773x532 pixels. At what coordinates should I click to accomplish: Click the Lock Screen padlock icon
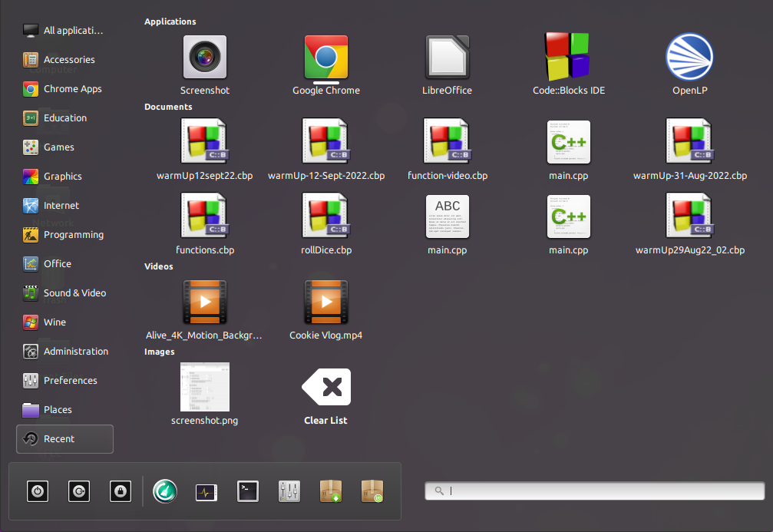tap(121, 491)
